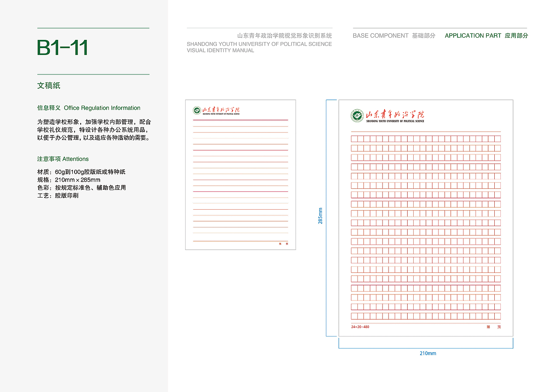Click the 24×20=480 footer text
This screenshot has width=555, height=392.
coord(360,327)
